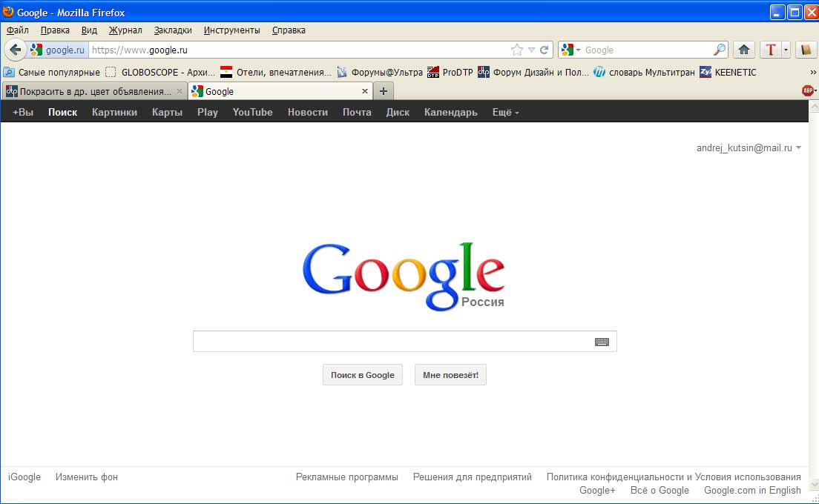Screen dimensions: 819x504
Task: Click the toolbar Google search input
Action: pyautogui.click(x=648, y=50)
